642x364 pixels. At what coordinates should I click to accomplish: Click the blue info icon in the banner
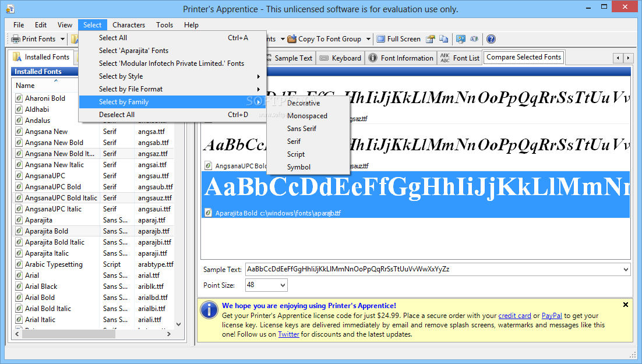[209, 310]
